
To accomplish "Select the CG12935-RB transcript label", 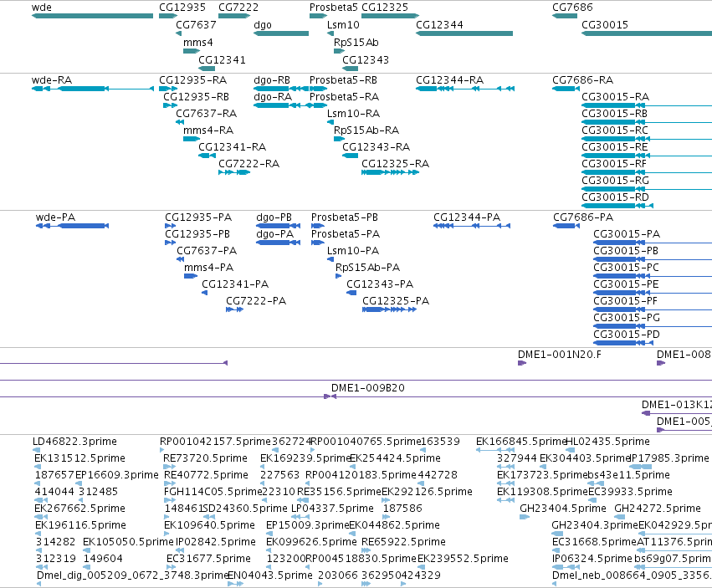I will click(196, 97).
